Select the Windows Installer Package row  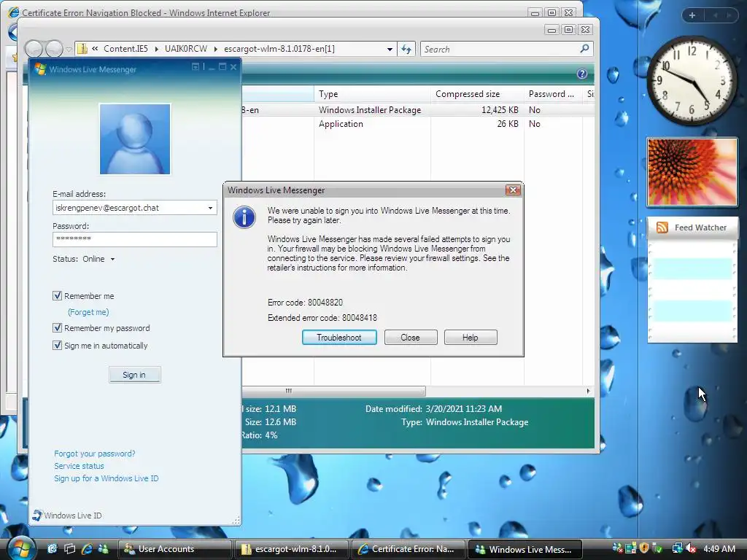click(x=418, y=110)
